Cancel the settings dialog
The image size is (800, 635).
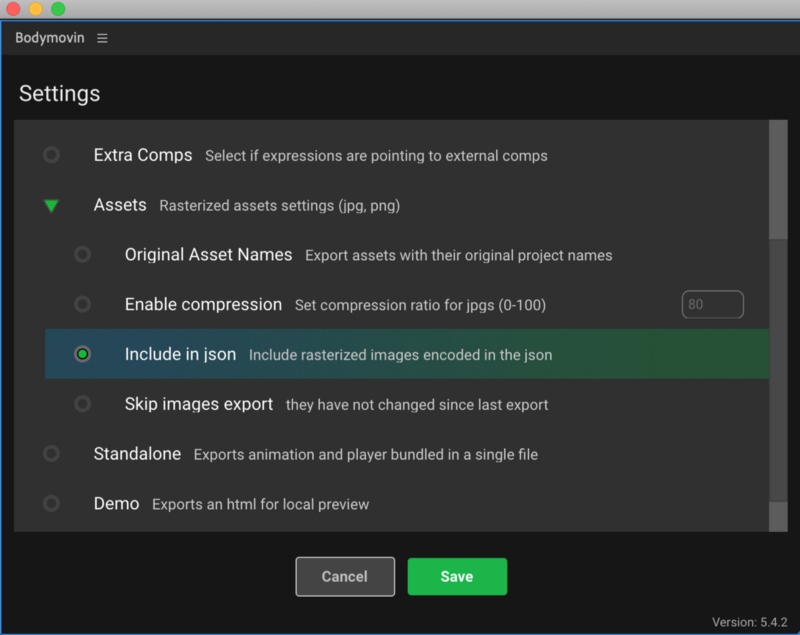pyautogui.click(x=345, y=576)
